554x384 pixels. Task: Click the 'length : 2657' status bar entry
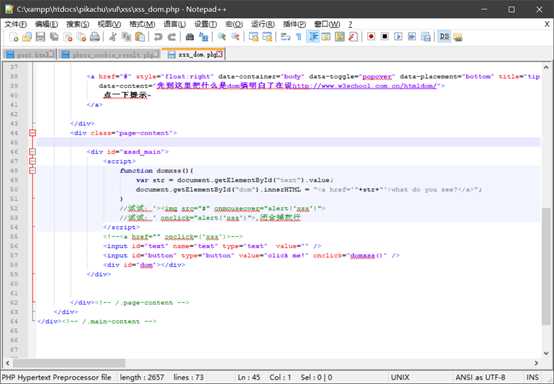[142, 377]
